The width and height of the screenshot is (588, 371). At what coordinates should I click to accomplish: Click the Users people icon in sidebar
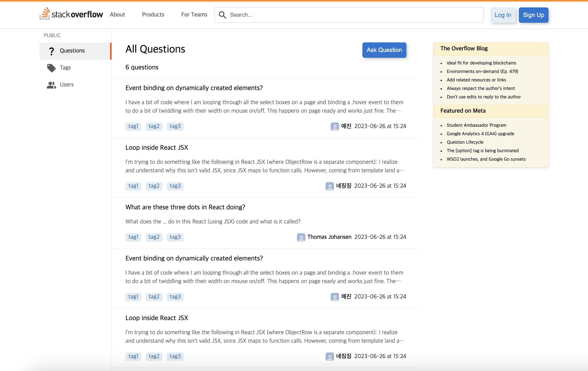(51, 85)
